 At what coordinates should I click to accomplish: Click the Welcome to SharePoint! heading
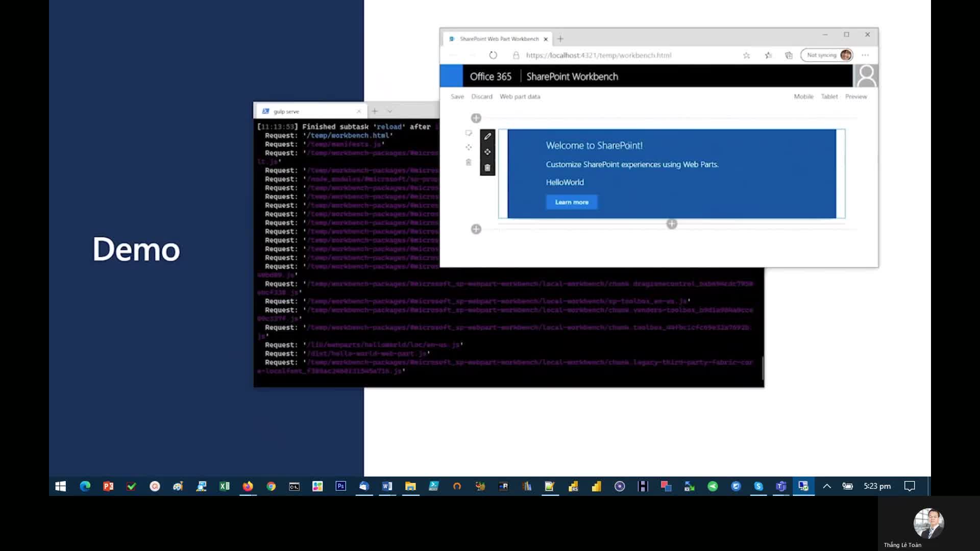point(594,145)
